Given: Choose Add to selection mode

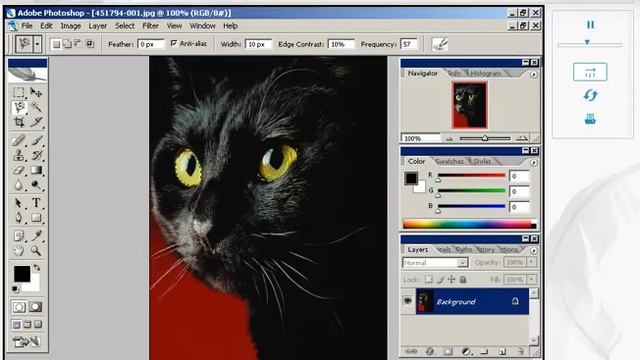Looking at the screenshot, I should pyautogui.click(x=67, y=44).
